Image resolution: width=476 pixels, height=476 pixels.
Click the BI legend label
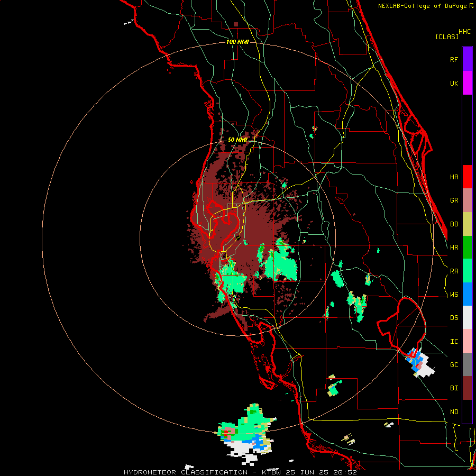pos(454,388)
